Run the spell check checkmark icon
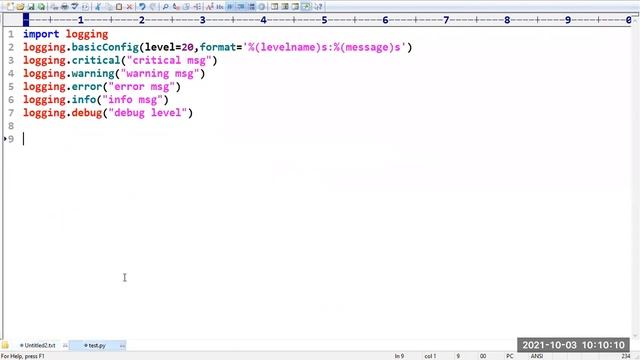 tap(75, 7)
